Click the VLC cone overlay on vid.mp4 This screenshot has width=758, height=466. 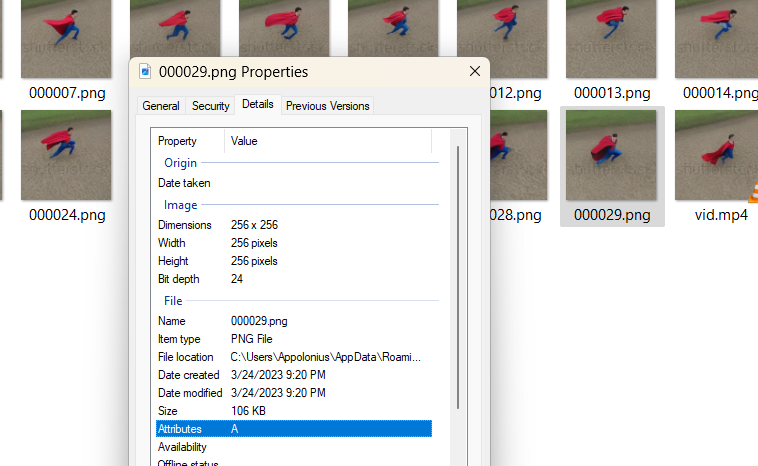[x=753, y=193]
